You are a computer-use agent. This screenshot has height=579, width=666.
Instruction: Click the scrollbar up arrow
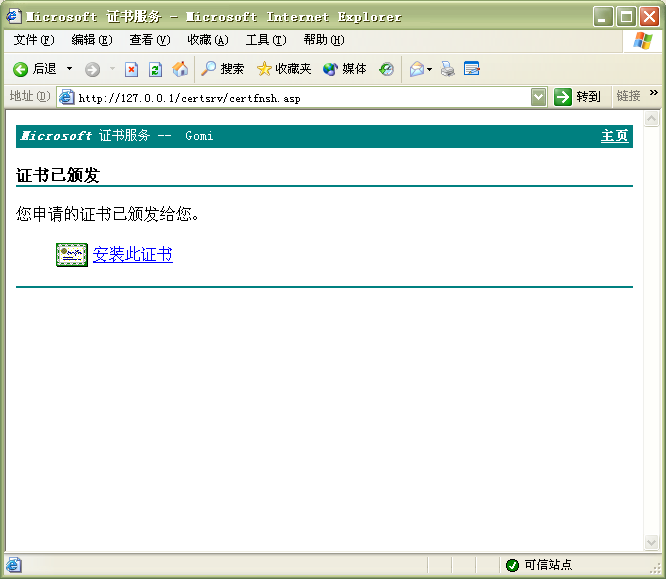pos(652,119)
